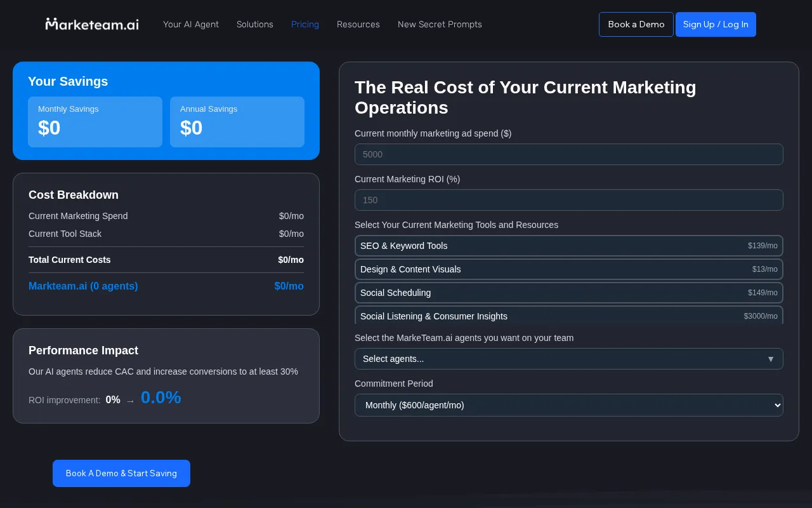Click Book A Demo & Start Saving

pyautogui.click(x=121, y=473)
